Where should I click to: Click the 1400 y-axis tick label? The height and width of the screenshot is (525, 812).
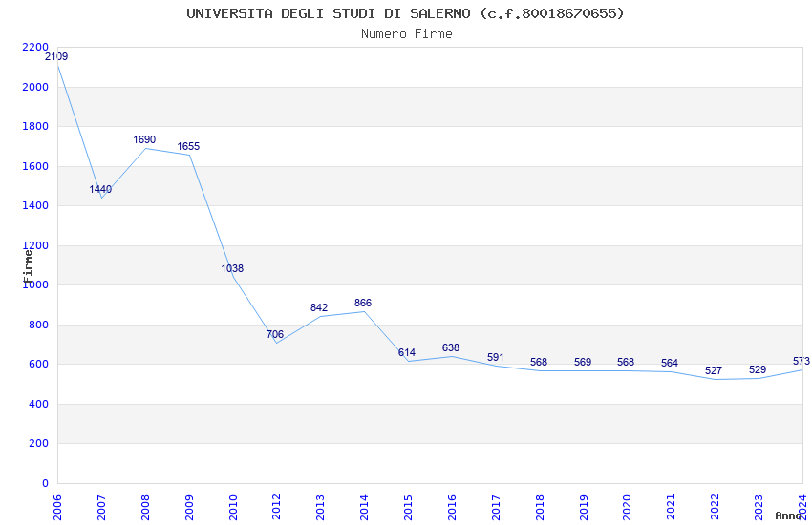coord(35,206)
